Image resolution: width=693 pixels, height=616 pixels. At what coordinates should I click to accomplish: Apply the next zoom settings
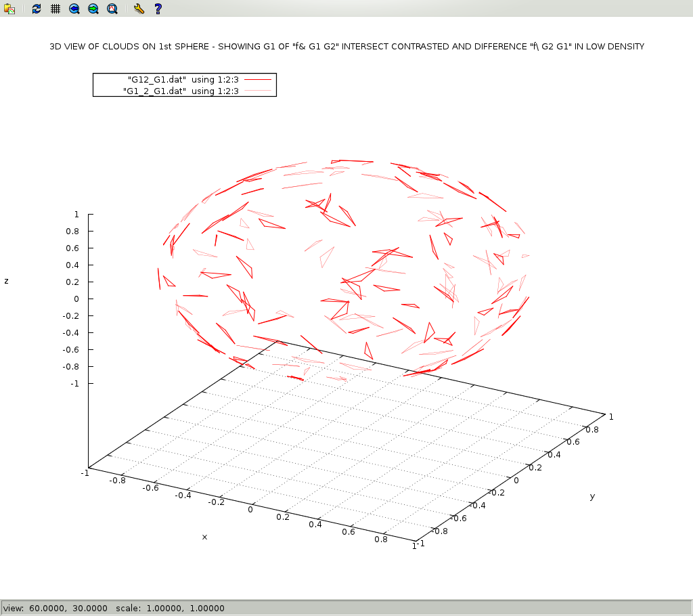(x=93, y=9)
